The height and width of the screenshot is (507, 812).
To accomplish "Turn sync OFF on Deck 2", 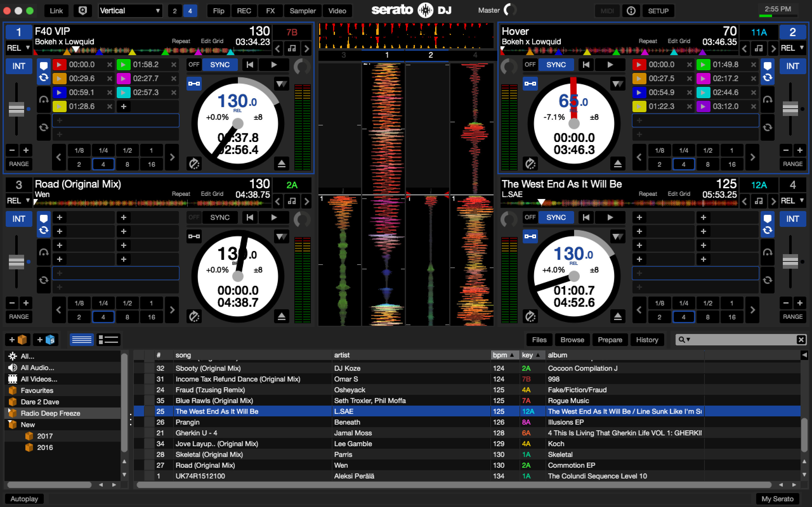I will pyautogui.click(x=530, y=64).
